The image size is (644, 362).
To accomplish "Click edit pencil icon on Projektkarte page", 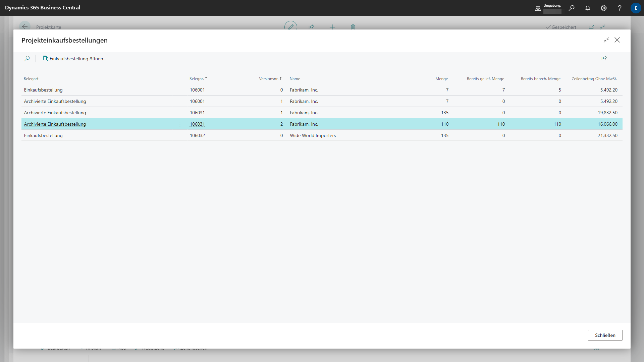I will (291, 26).
